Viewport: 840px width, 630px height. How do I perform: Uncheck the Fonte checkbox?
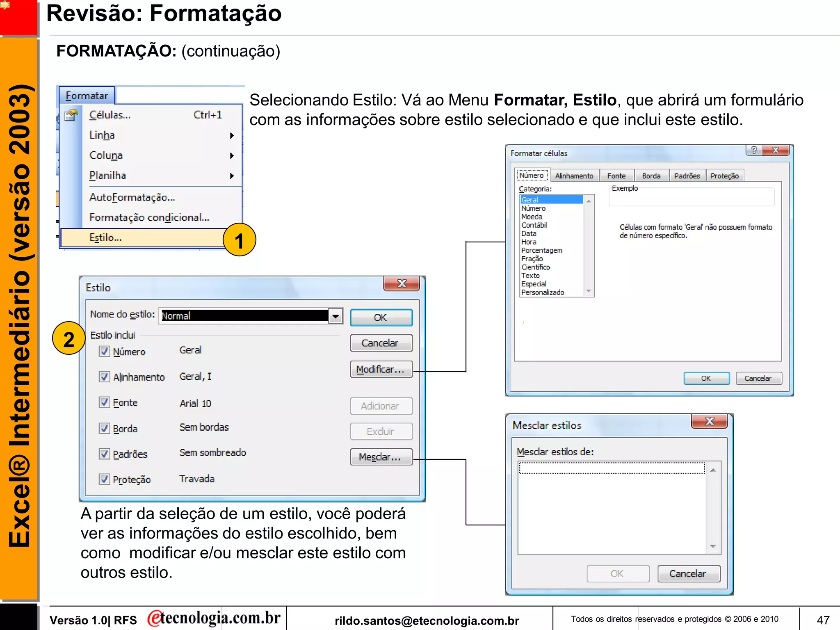[x=104, y=402]
